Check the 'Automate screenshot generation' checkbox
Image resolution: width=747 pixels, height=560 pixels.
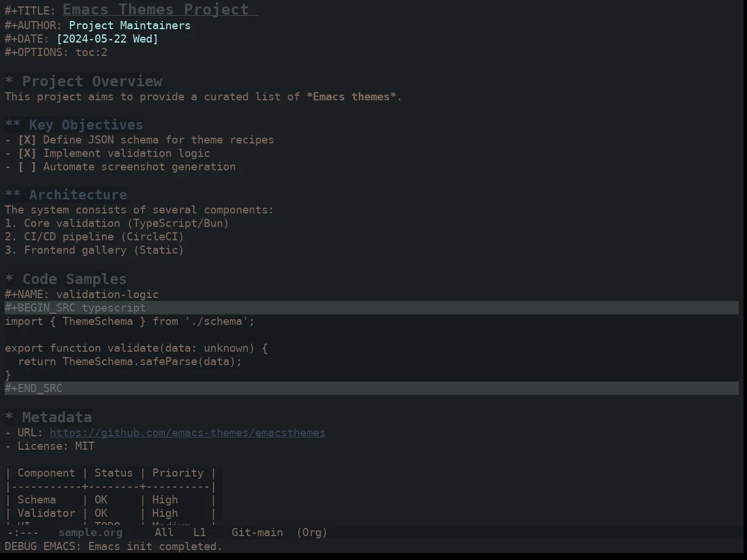[x=27, y=167]
